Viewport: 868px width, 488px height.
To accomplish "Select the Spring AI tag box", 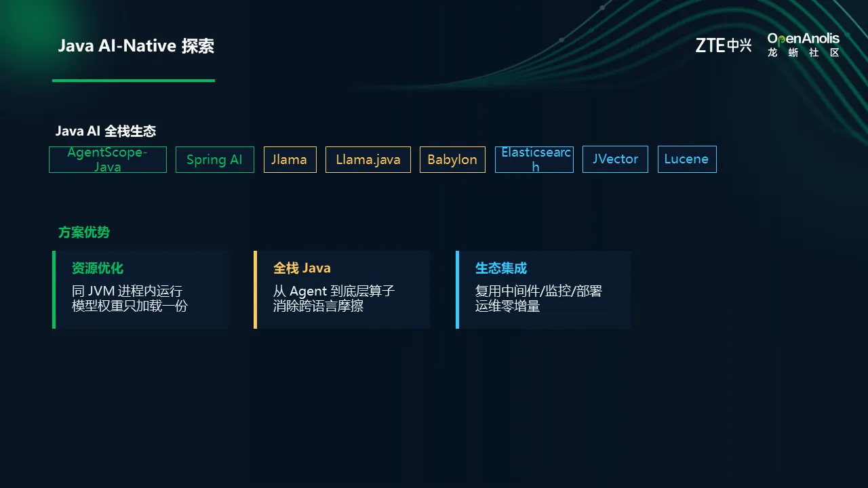I will coord(215,159).
